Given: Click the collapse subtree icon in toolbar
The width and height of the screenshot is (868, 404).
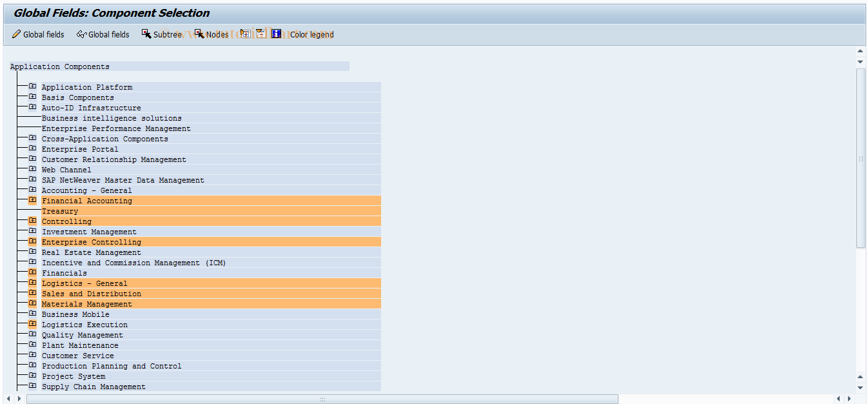Looking at the screenshot, I should coord(261,34).
